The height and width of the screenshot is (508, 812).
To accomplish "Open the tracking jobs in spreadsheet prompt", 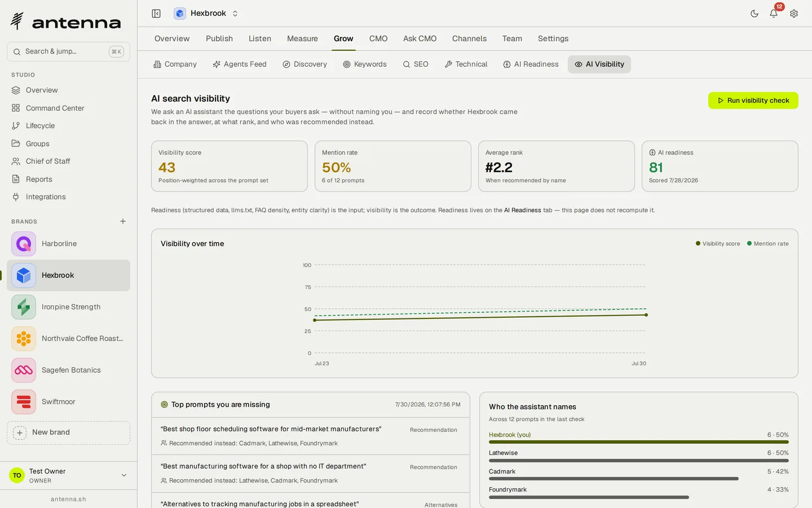I will pyautogui.click(x=311, y=501).
